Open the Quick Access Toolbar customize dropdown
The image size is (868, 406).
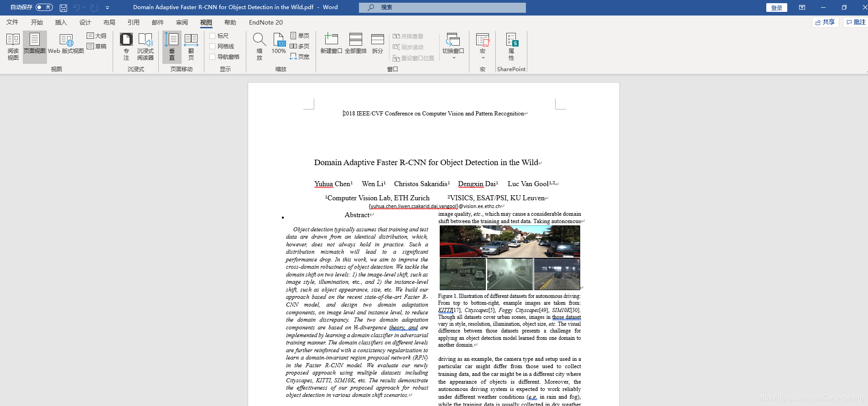point(108,7)
